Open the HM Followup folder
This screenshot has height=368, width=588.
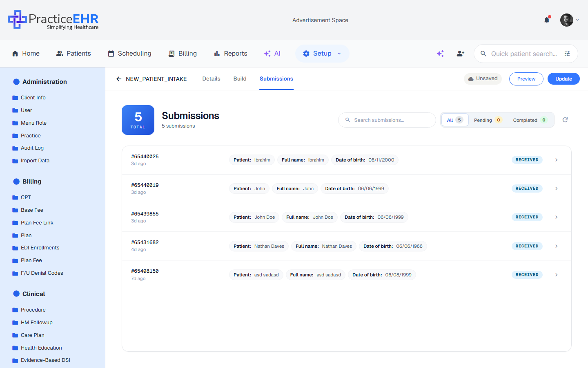point(33,323)
